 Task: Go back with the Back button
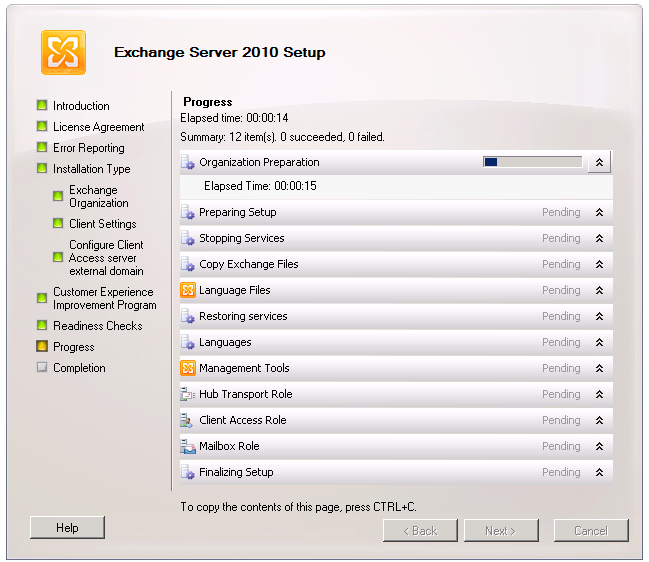[x=421, y=531]
